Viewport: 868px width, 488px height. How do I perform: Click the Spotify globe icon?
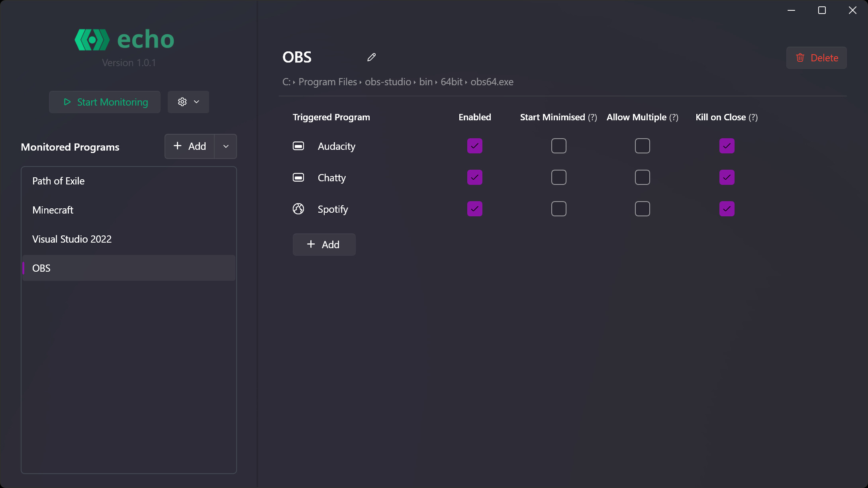(x=298, y=208)
